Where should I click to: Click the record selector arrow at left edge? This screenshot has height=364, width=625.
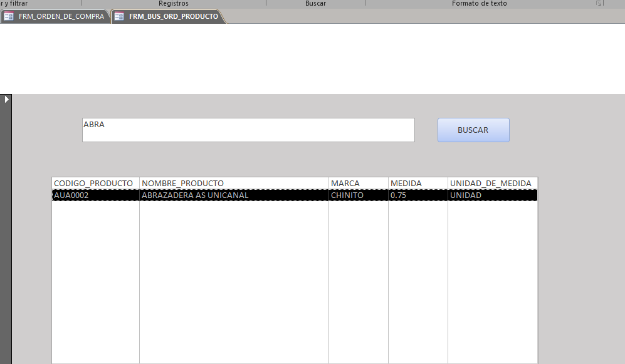[x=6, y=99]
